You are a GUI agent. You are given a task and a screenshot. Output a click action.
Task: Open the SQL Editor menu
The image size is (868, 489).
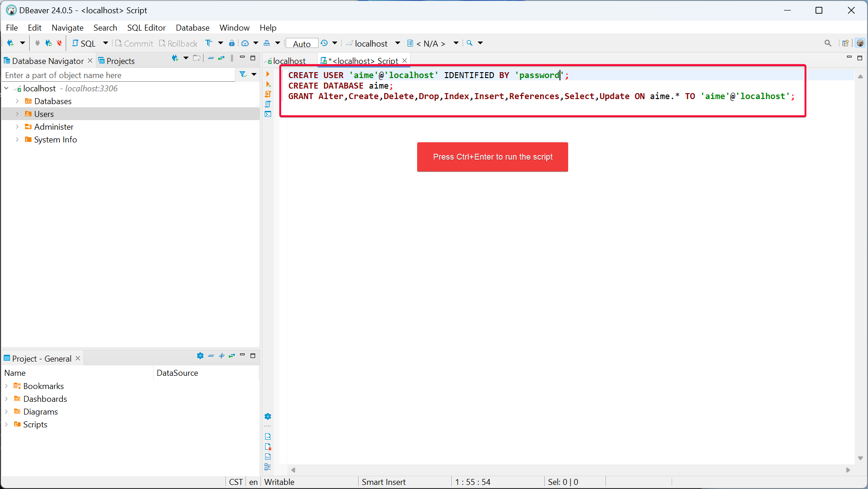click(146, 27)
